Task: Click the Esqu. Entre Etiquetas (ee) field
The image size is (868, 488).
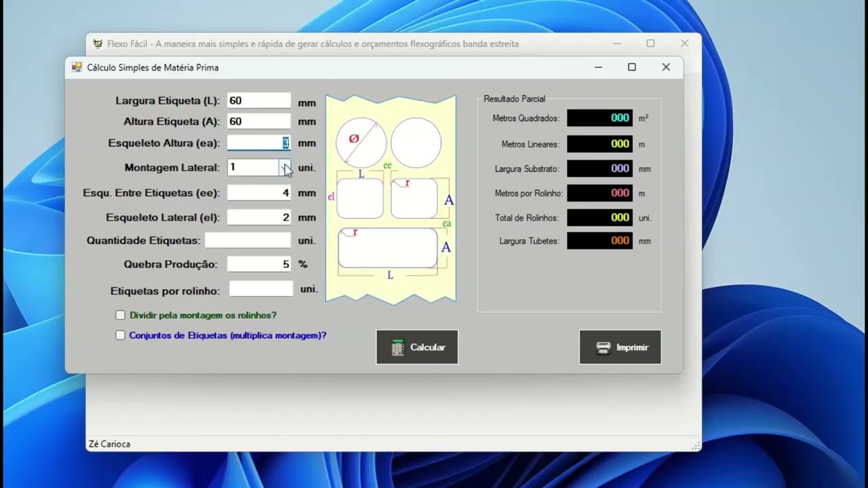Action: [x=258, y=193]
